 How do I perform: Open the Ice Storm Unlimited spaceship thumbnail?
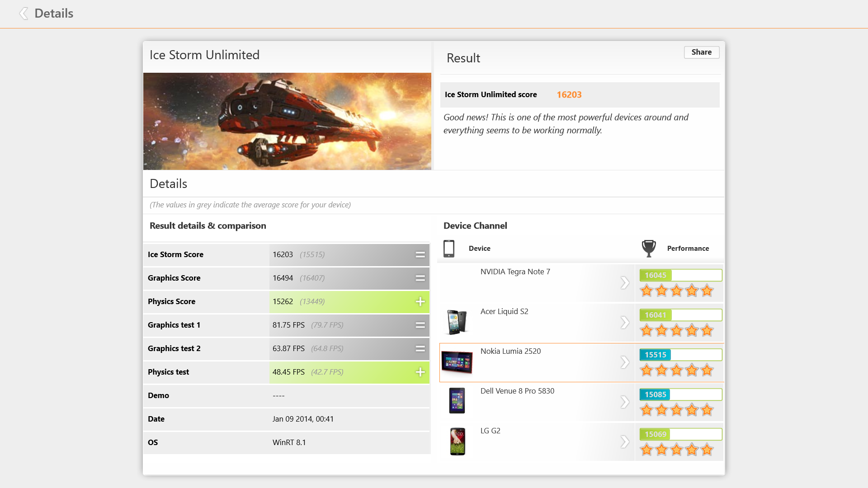[287, 121]
